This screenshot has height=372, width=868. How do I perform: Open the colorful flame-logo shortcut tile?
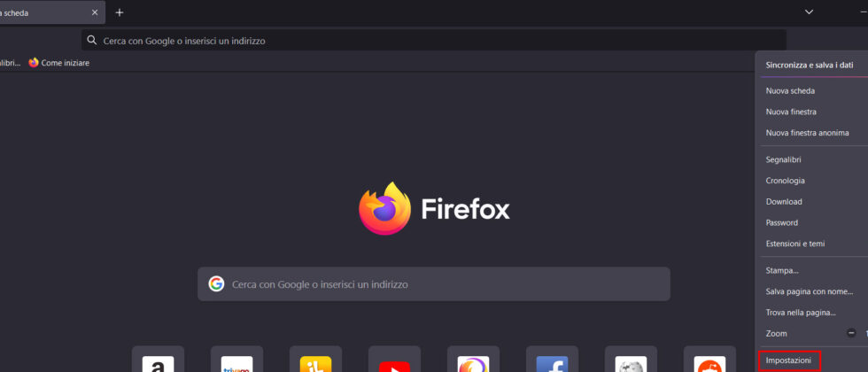point(473,359)
